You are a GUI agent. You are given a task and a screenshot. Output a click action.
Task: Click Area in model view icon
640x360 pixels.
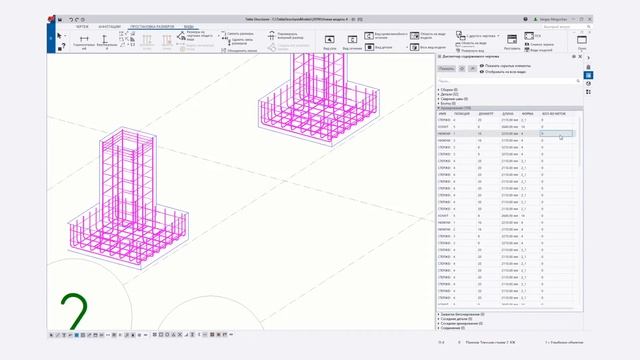click(x=415, y=36)
